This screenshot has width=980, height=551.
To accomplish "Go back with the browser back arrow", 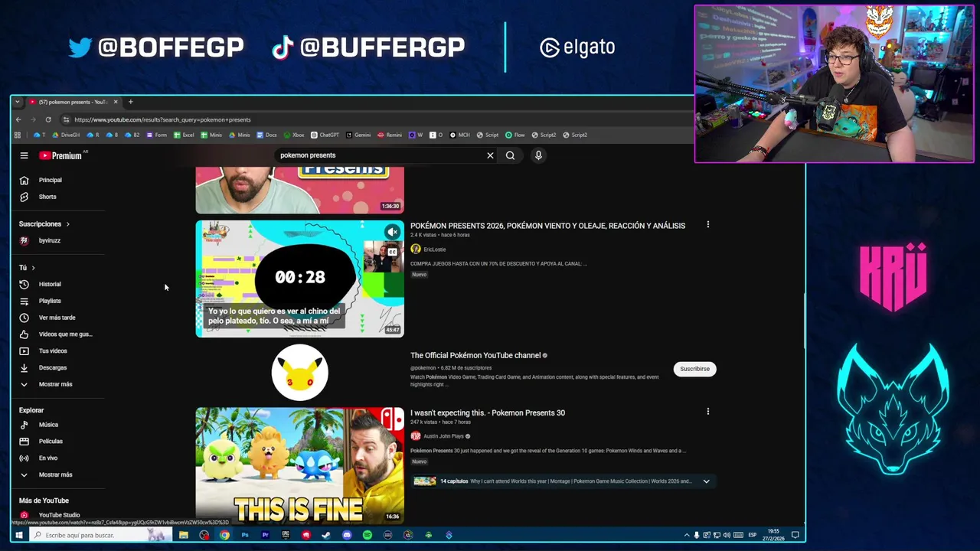I will (x=18, y=119).
